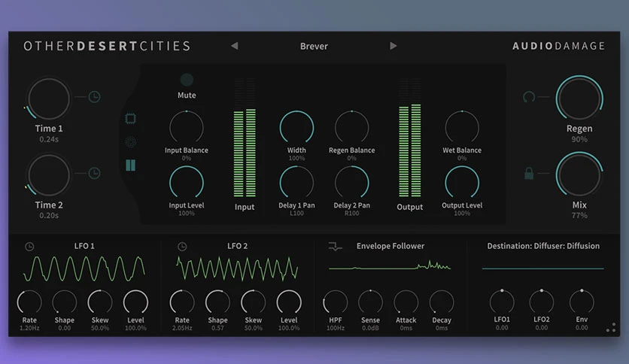Viewport: 629px width, 364px height.
Task: Click the LFO 2 Shape value 0.57
Action: point(217,328)
